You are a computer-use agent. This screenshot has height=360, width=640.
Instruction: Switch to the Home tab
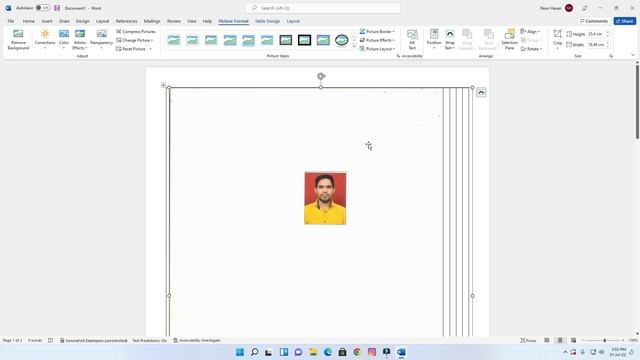pyautogui.click(x=29, y=21)
